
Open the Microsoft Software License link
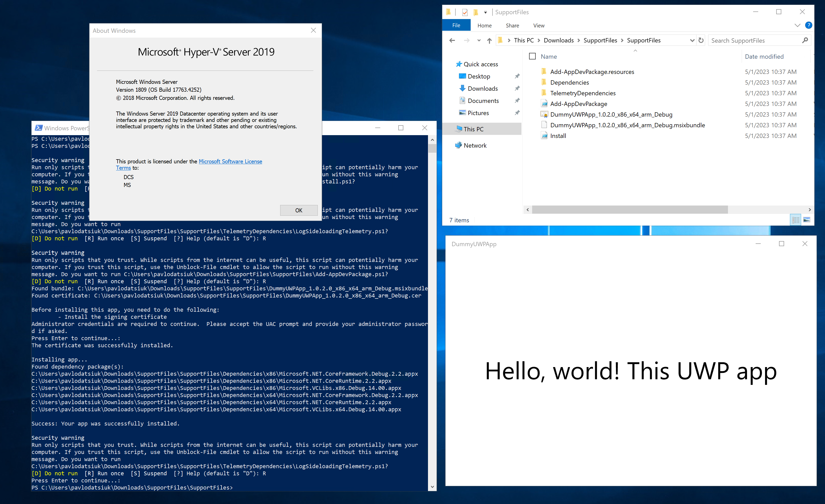(230, 161)
